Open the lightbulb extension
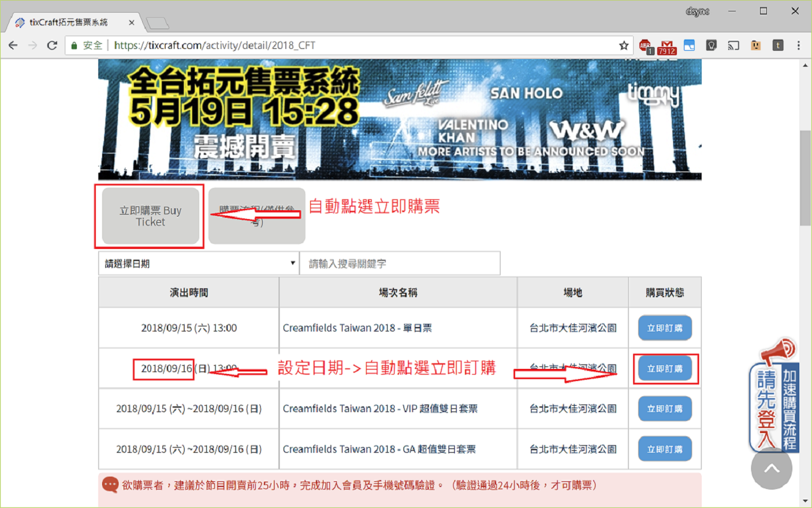Viewport: 812px width, 508px height. [712, 46]
